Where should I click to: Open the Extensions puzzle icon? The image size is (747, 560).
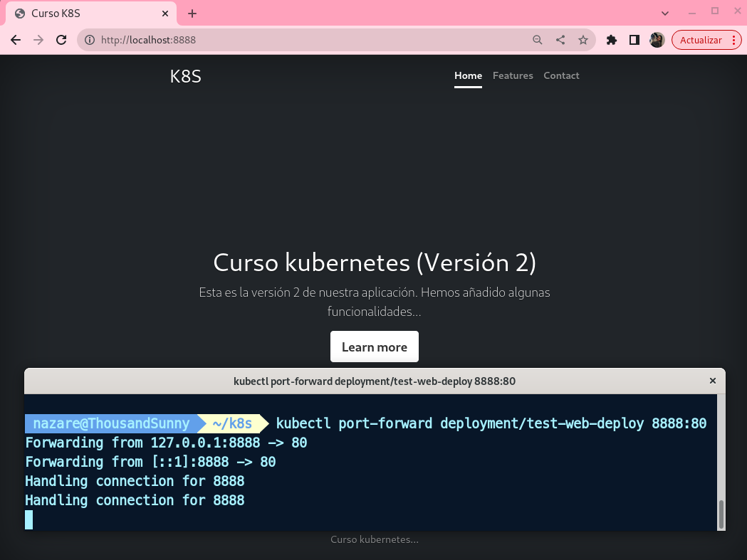tap(611, 41)
